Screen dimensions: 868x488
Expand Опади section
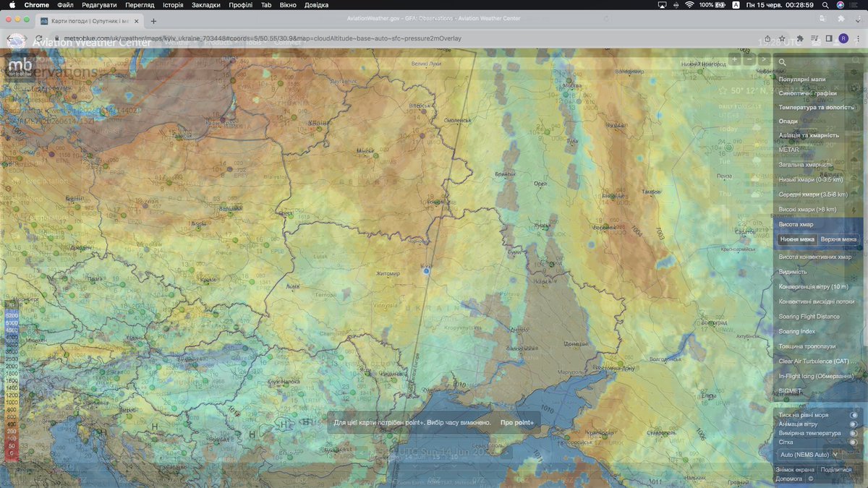(788, 121)
